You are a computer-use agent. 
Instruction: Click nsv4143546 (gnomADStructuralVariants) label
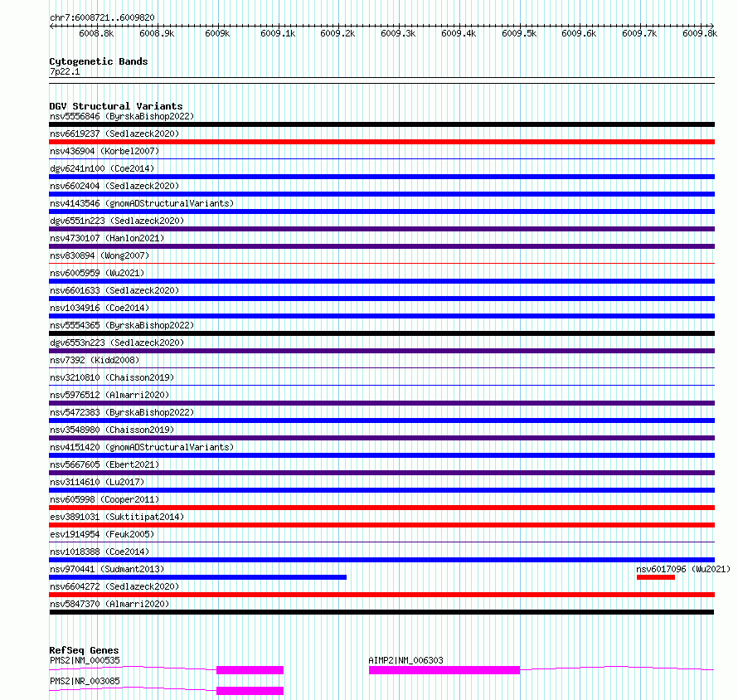click(142, 203)
